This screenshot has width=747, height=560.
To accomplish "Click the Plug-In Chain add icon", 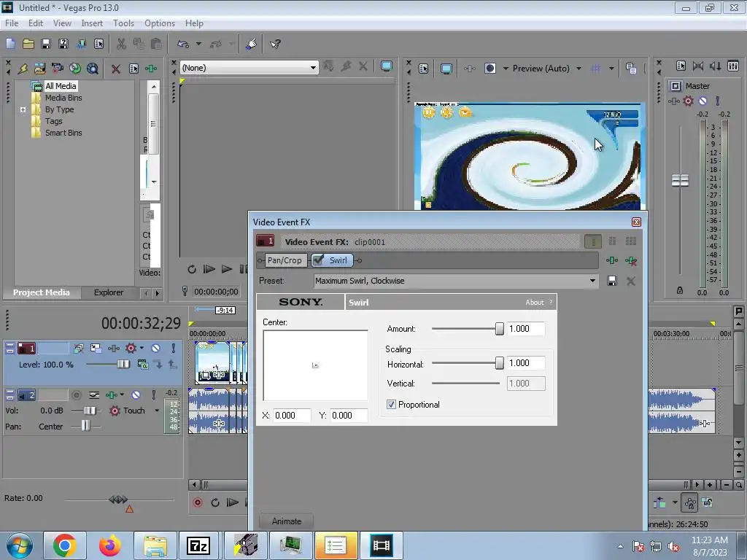I will tap(612, 260).
